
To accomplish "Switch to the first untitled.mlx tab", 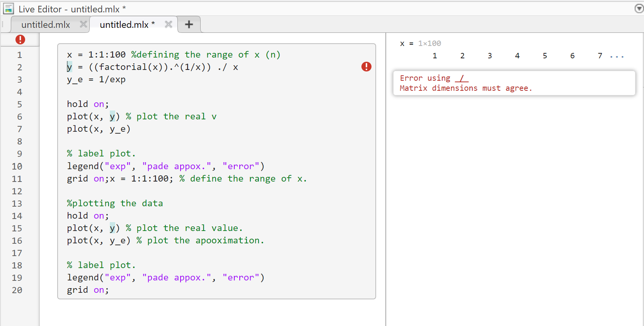I will 46,25.
